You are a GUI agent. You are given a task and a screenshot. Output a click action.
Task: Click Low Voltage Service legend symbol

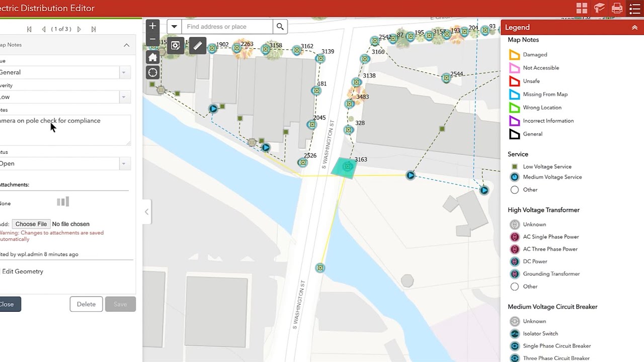tap(514, 166)
